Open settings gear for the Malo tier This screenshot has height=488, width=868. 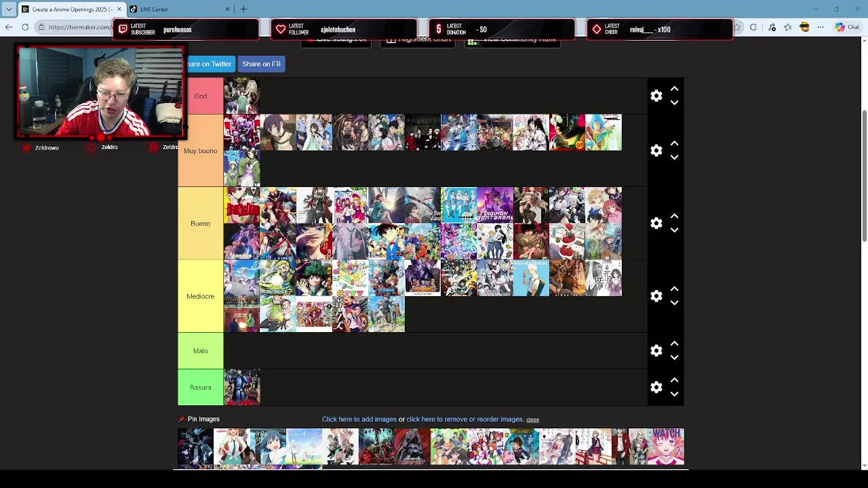(656, 350)
